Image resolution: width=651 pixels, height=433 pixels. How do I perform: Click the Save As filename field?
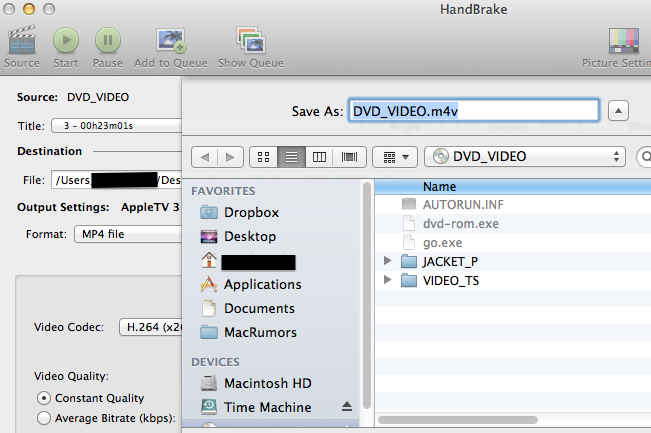click(x=474, y=110)
